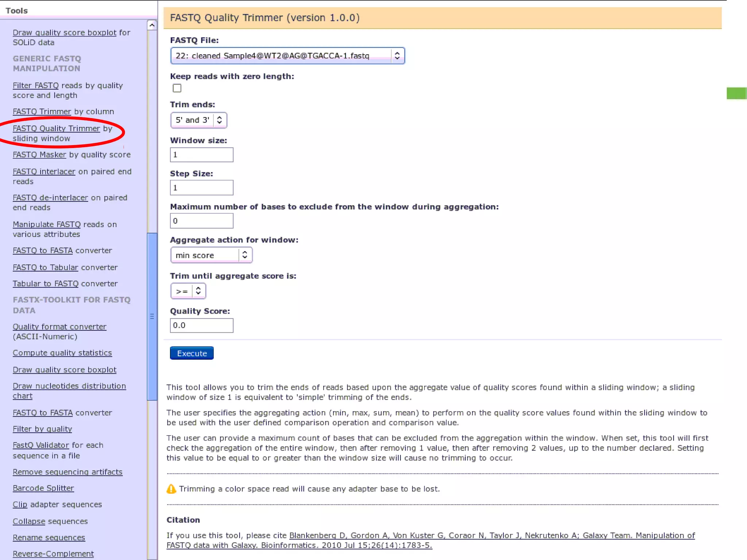Open Compute quality statistics tool
Image resolution: width=747 pixels, height=560 pixels.
pyautogui.click(x=62, y=353)
